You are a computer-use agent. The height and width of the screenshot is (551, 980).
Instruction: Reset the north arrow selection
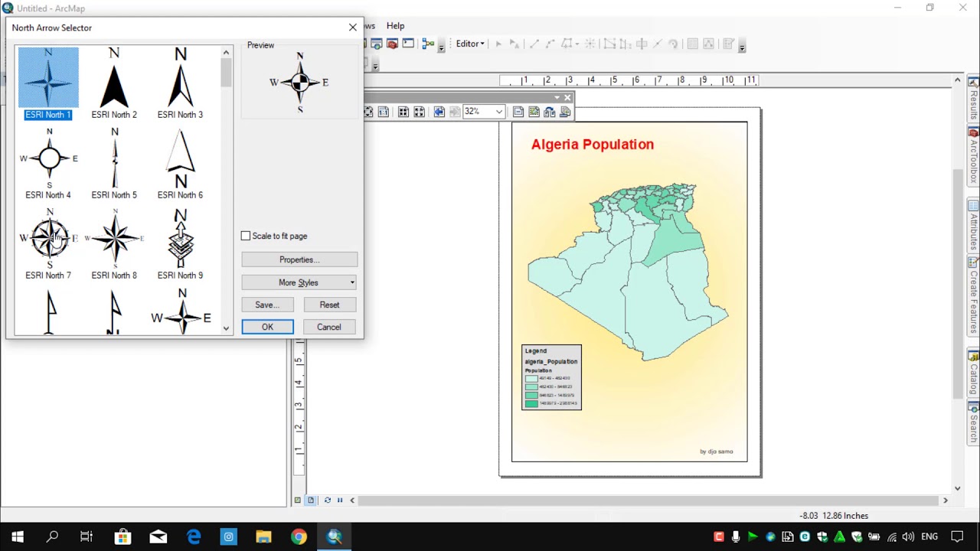329,305
